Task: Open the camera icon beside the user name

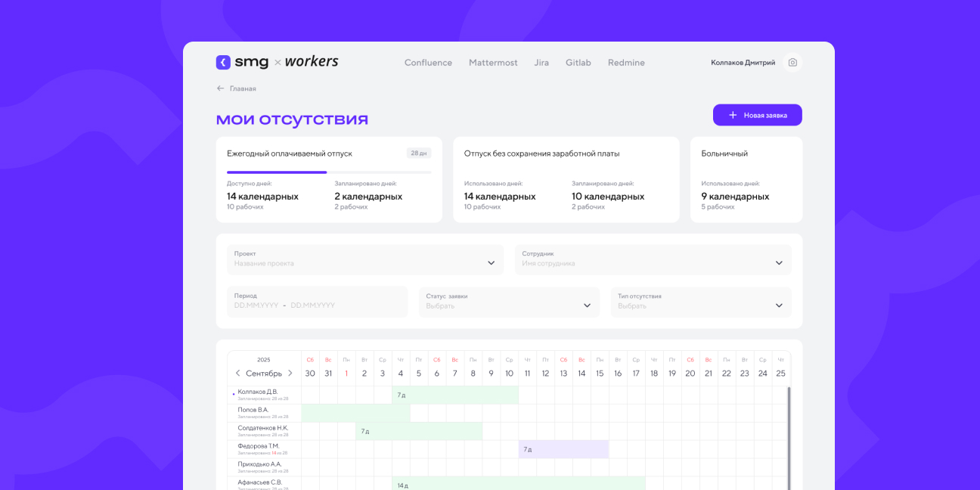Action: coord(792,63)
